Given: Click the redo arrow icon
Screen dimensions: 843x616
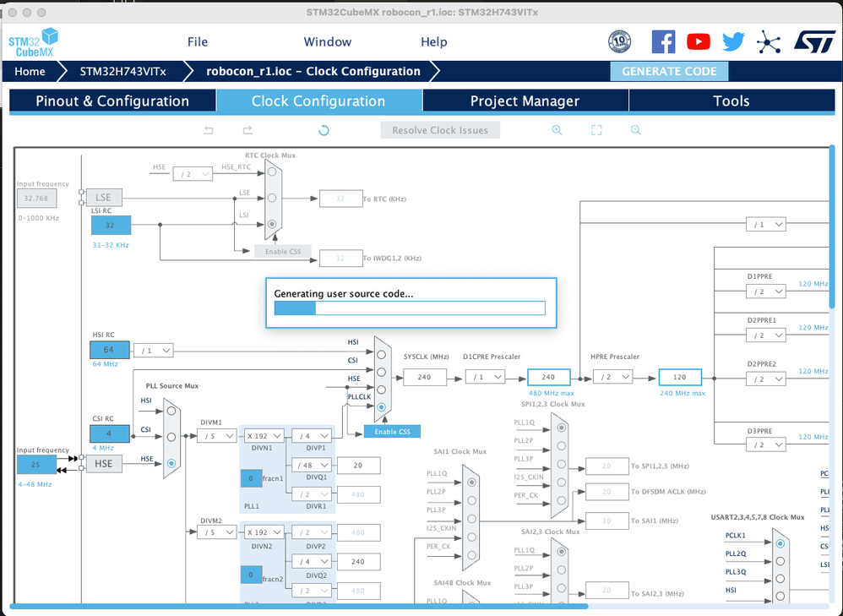Looking at the screenshot, I should 247,130.
